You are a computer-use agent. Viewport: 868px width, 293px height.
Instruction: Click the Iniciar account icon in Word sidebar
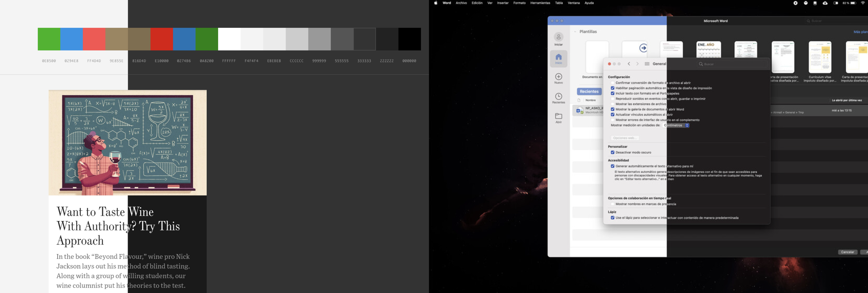[558, 37]
